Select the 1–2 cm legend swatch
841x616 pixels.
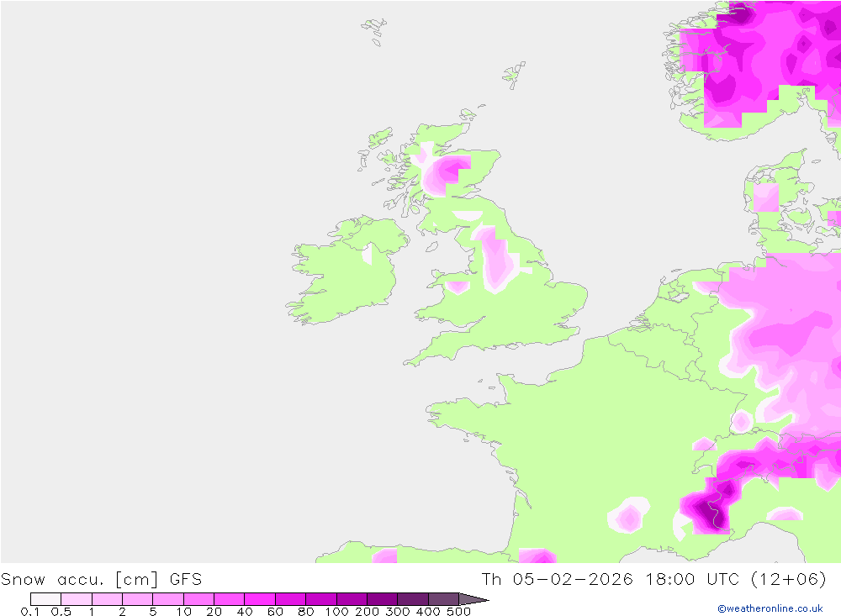(107, 599)
